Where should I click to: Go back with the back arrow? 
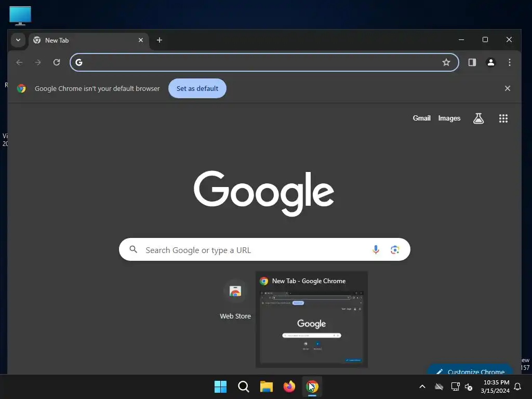19,62
